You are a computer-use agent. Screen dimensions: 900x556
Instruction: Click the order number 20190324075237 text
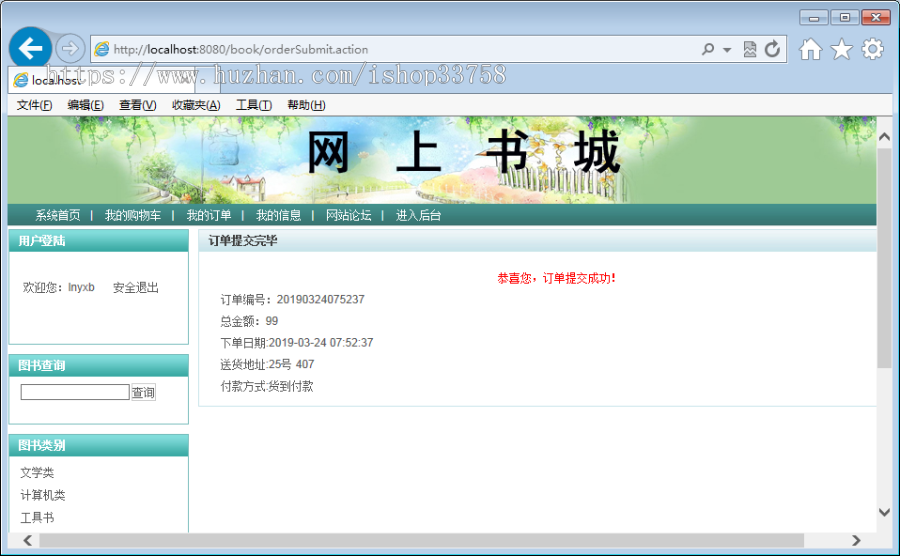pyautogui.click(x=320, y=300)
